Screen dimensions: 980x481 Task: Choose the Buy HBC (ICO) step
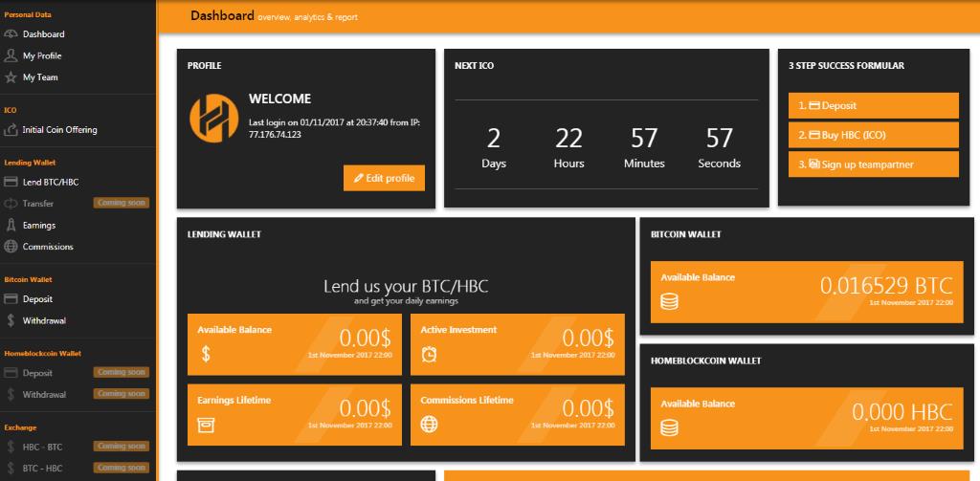click(x=873, y=135)
